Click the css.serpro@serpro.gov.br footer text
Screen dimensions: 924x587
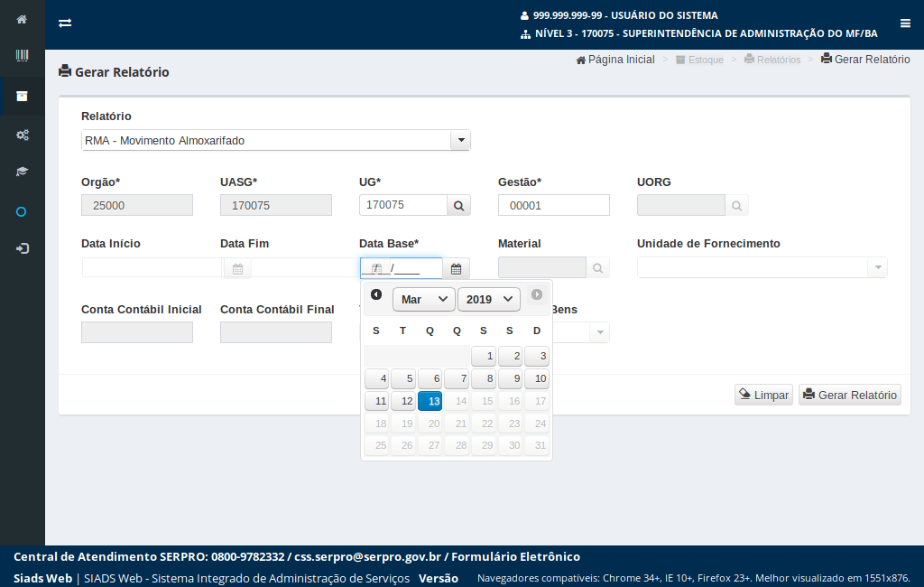[368, 556]
